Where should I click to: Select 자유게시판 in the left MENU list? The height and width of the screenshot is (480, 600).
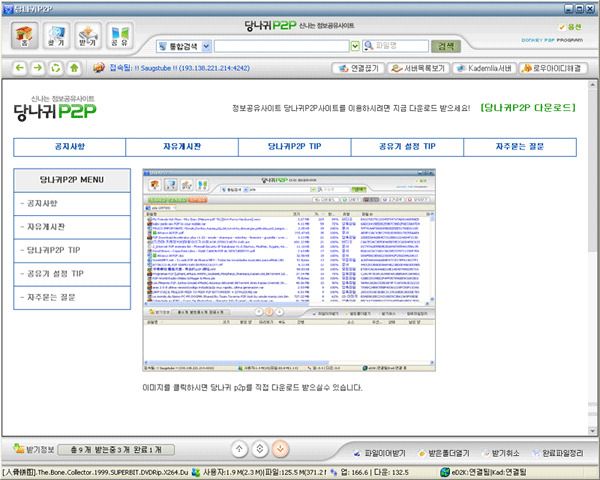click(72, 227)
